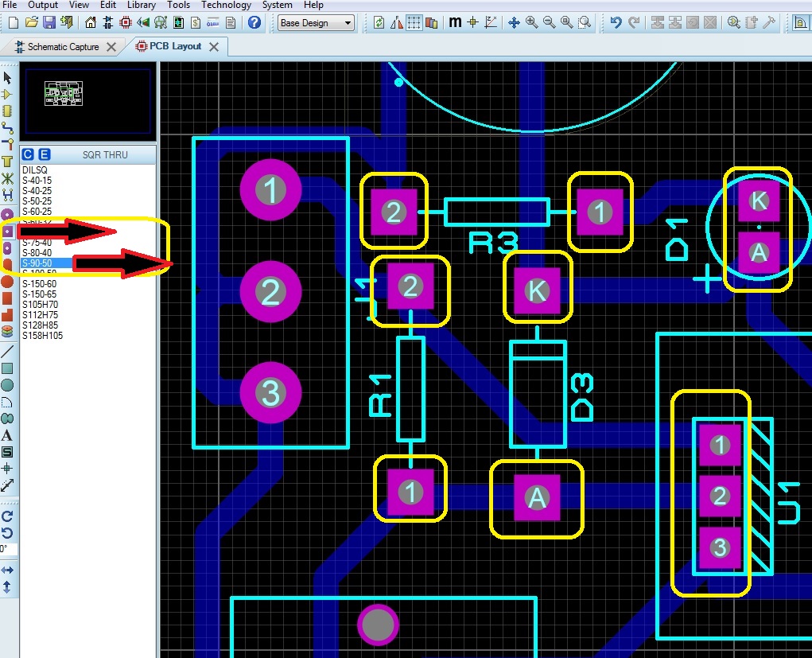The width and height of the screenshot is (812, 658).
Task: Click the New Project icon
Action: click(14, 22)
